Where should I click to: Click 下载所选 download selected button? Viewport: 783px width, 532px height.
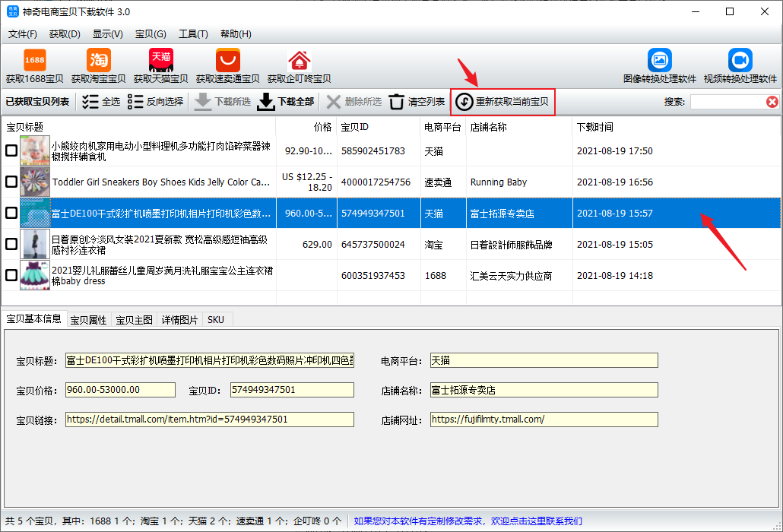click(x=222, y=102)
